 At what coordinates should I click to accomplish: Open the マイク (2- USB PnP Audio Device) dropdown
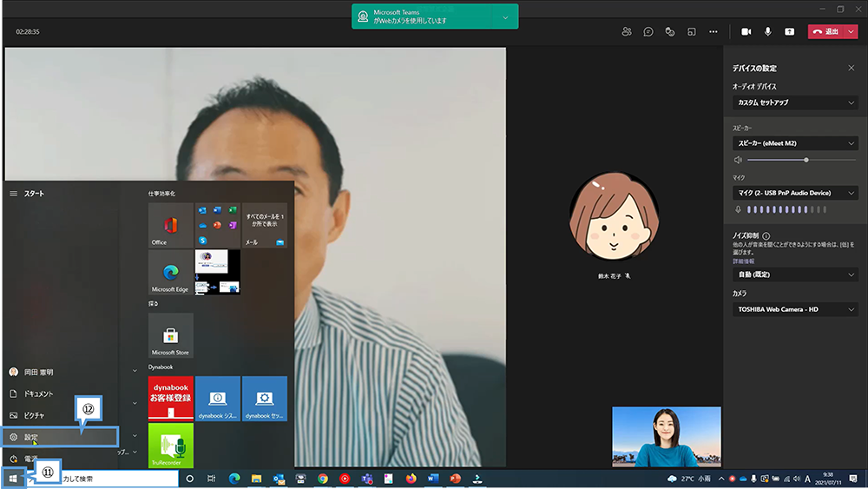(795, 193)
